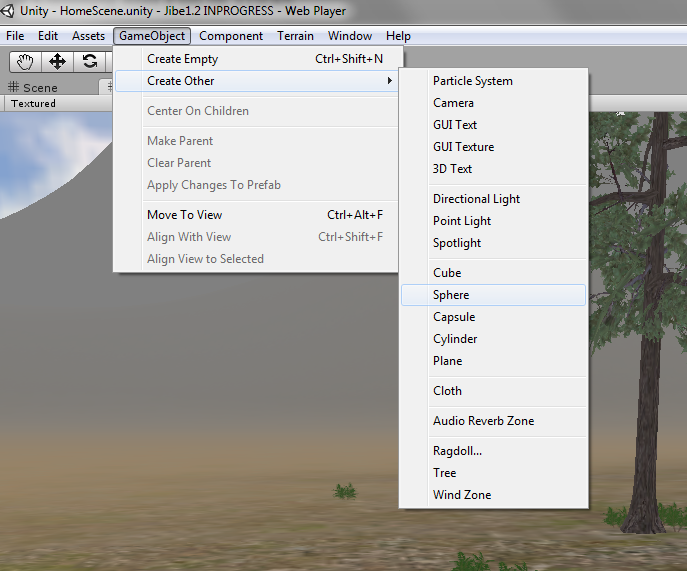Click the Unity logo in title bar
687x571 pixels.
click(10, 11)
